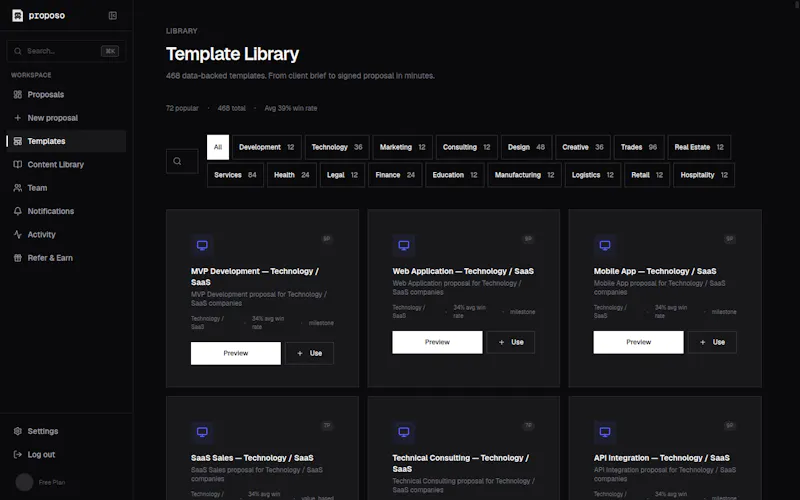Image resolution: width=800 pixels, height=500 pixels.
Task: Click monitor icon on Mobile App card
Action: pyautogui.click(x=605, y=245)
